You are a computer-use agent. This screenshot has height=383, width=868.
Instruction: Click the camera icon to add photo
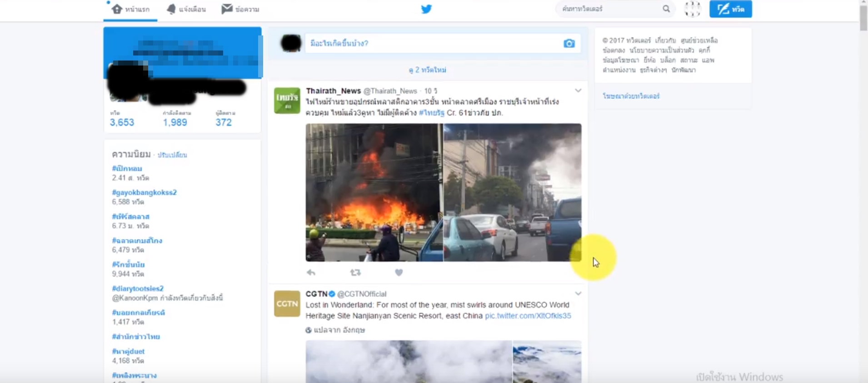coord(569,43)
